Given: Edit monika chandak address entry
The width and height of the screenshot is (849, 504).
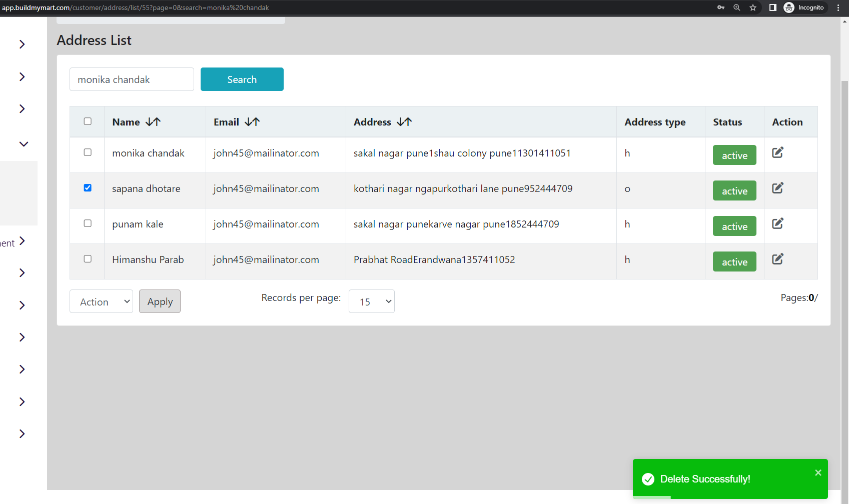Looking at the screenshot, I should pos(777,152).
